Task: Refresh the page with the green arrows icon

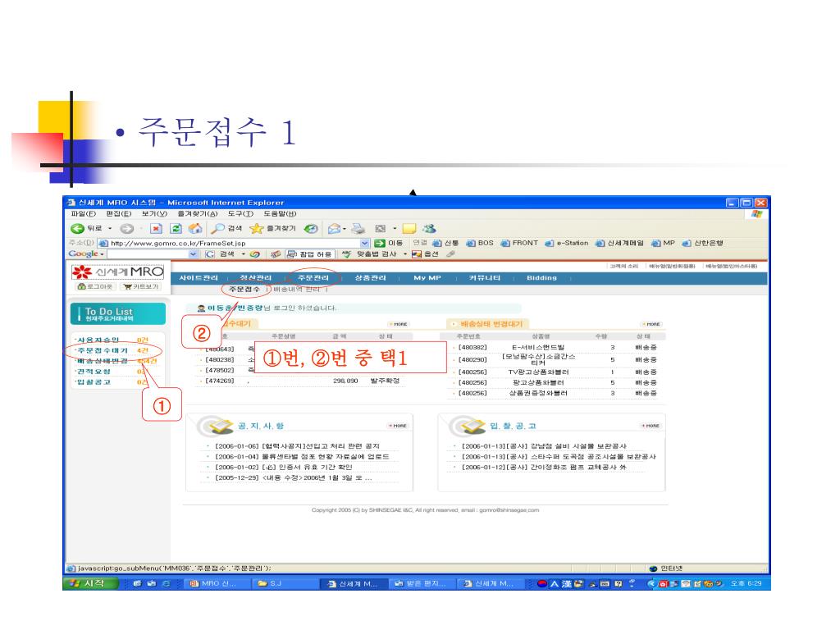Action: (176, 228)
